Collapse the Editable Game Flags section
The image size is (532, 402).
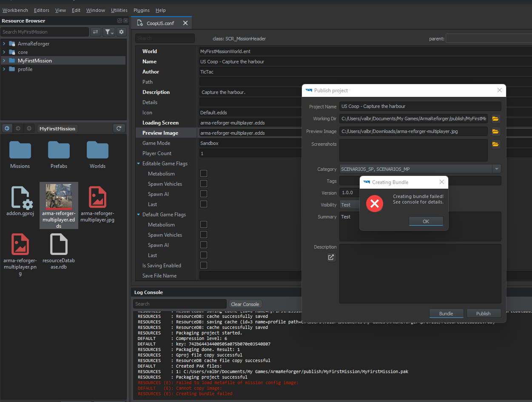pos(139,164)
